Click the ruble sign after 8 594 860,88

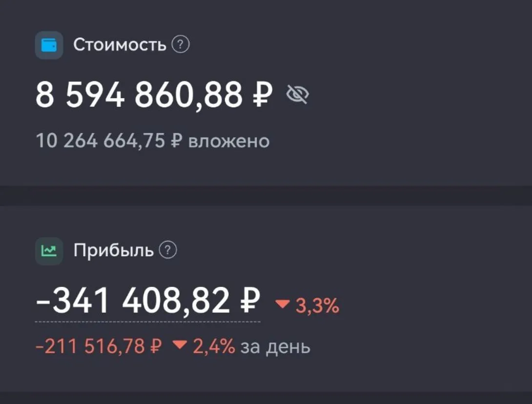(262, 94)
